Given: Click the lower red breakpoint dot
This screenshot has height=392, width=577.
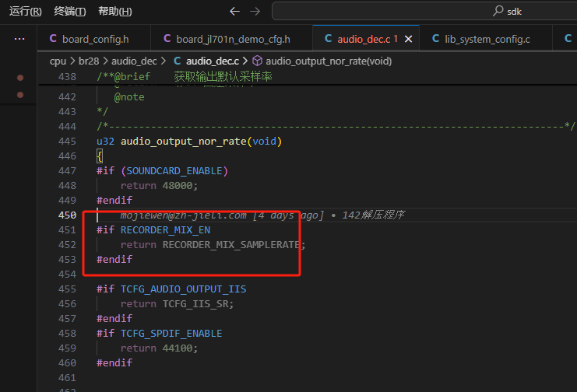Looking at the screenshot, I should (x=20, y=95).
